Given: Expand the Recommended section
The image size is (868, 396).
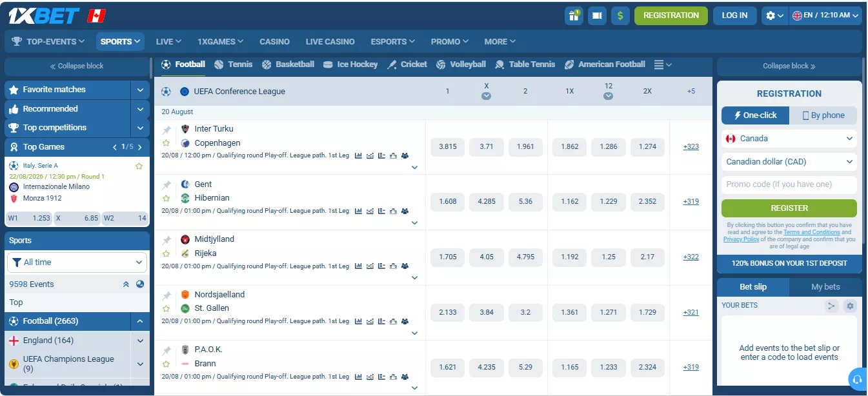Looking at the screenshot, I should 140,109.
